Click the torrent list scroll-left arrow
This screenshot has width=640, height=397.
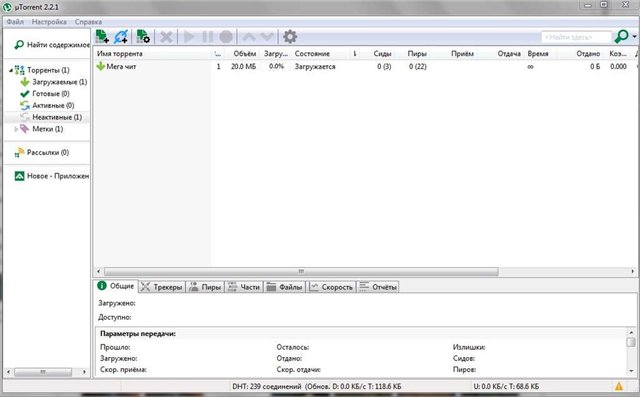98,271
